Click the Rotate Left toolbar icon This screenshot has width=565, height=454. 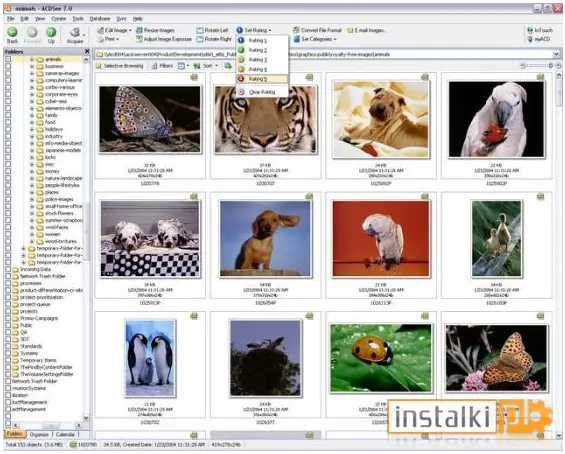coord(200,30)
